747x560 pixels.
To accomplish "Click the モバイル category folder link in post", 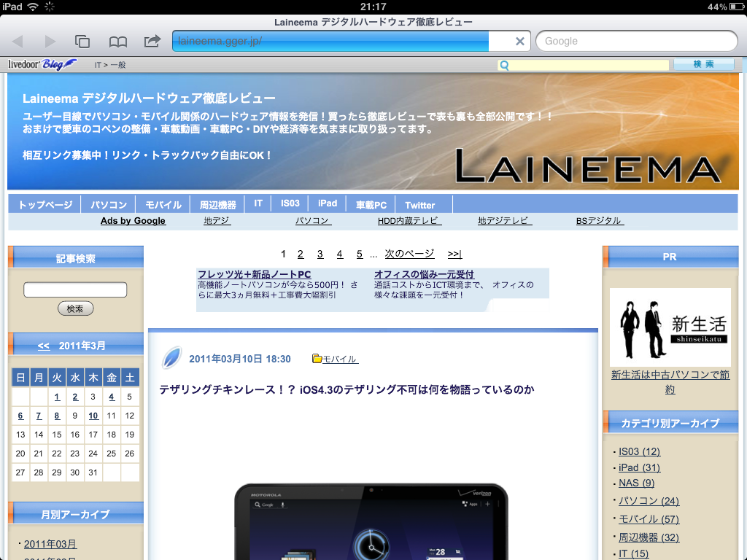I will tap(335, 359).
